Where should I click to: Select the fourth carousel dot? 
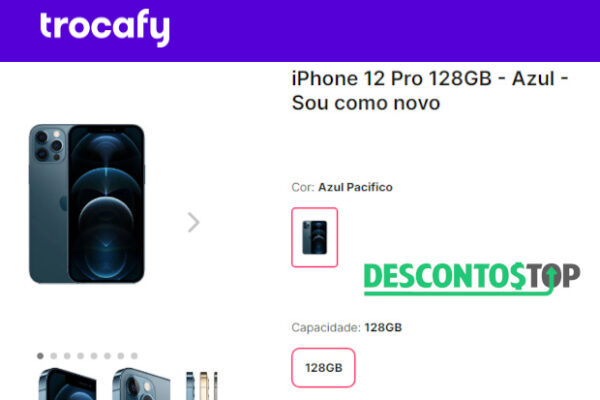[x=80, y=356]
